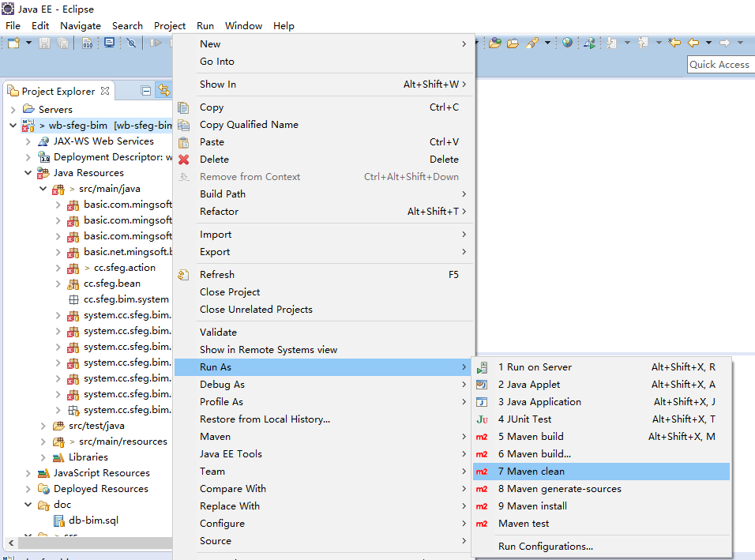Image resolution: width=755 pixels, height=560 pixels.
Task: Open the Help menu
Action: [x=284, y=26]
